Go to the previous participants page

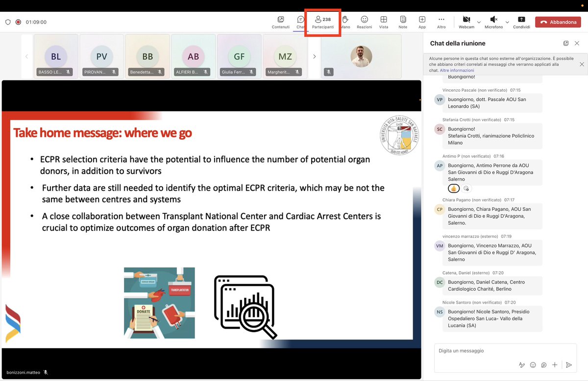click(x=27, y=56)
